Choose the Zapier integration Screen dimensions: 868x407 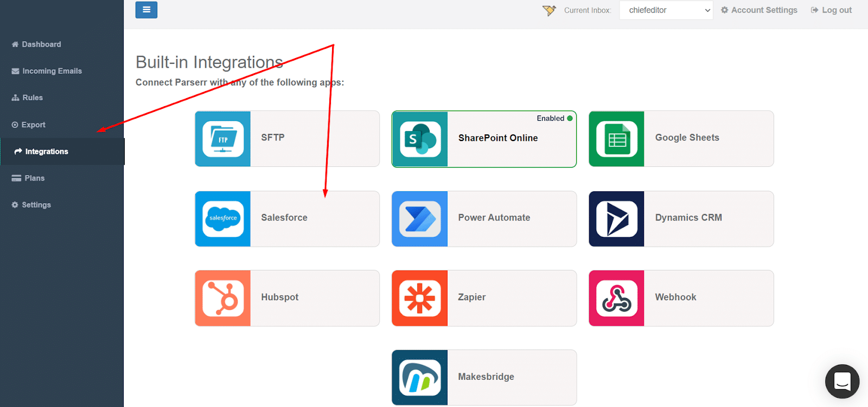484,298
